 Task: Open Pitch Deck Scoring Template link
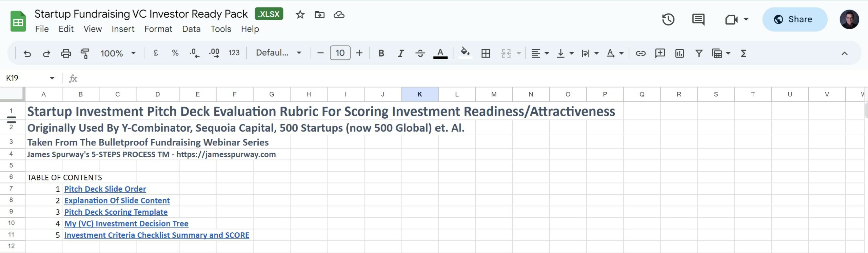point(116,212)
